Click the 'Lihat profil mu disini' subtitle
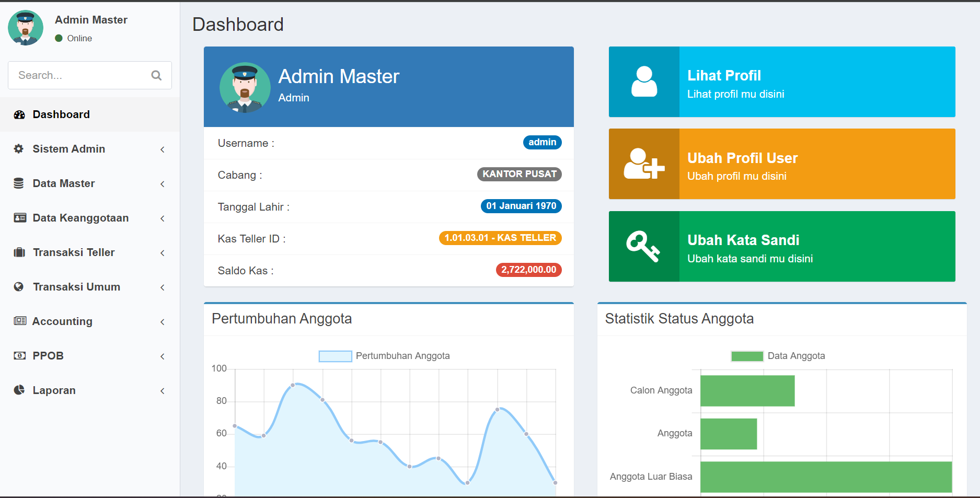The height and width of the screenshot is (498, 980). (735, 94)
